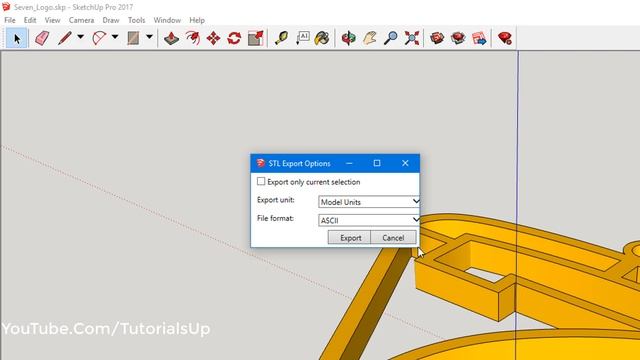Click Send to LayOut icon
The height and width of the screenshot is (360, 640).
[x=479, y=38]
